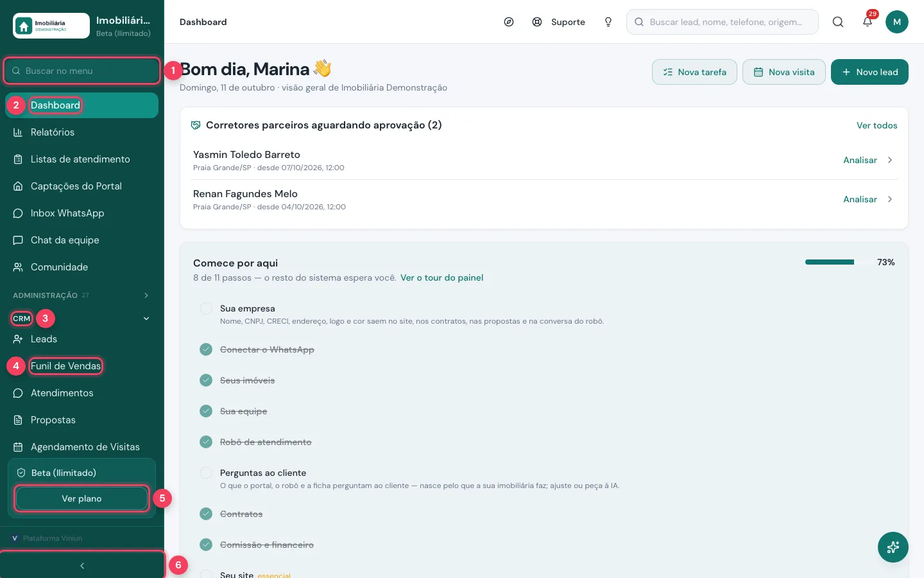Click Ver o tour do painel link
924x578 pixels.
[441, 277]
